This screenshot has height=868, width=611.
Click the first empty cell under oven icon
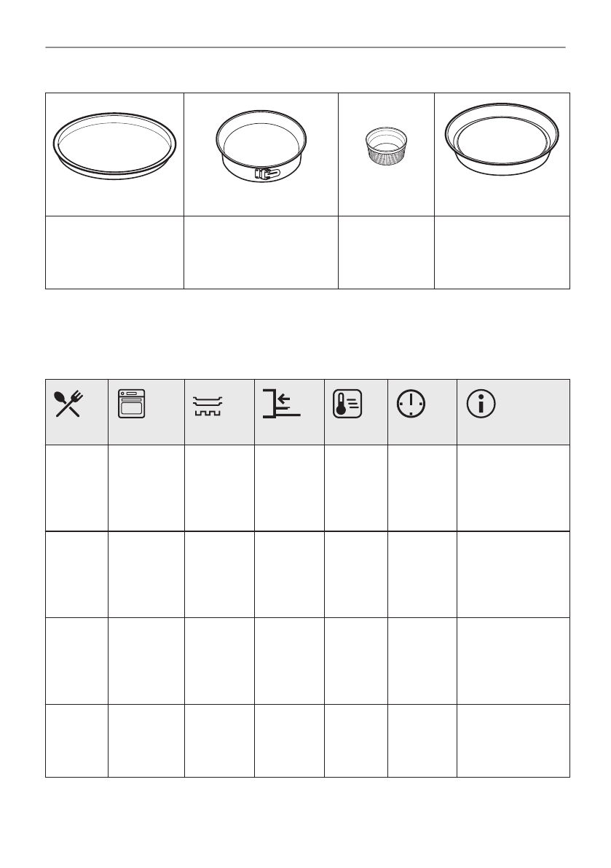point(146,488)
